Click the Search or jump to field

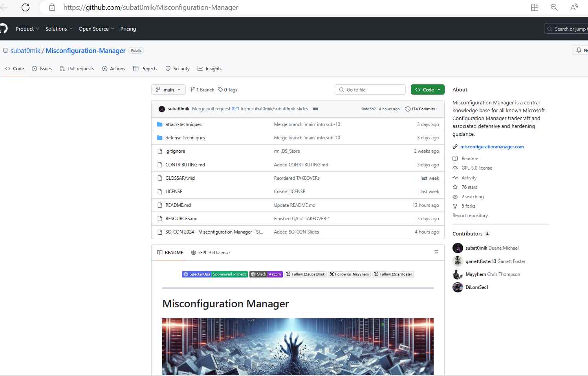[x=566, y=29]
